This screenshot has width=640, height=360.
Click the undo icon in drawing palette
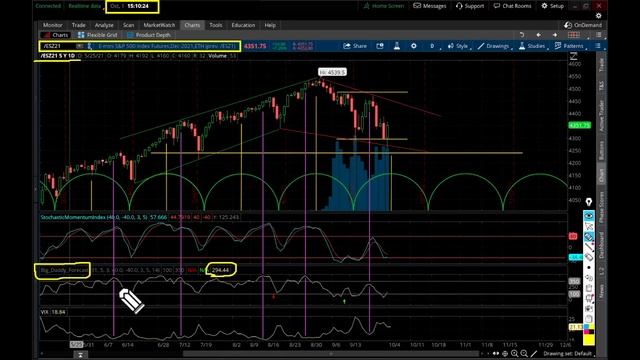(x=589, y=278)
